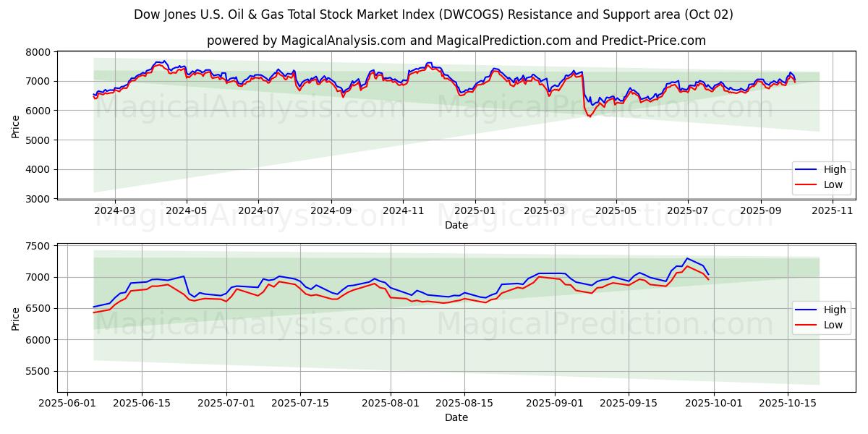Click the red Low line swatch in bottom legend
This screenshot has height=434, width=868.
click(x=806, y=325)
